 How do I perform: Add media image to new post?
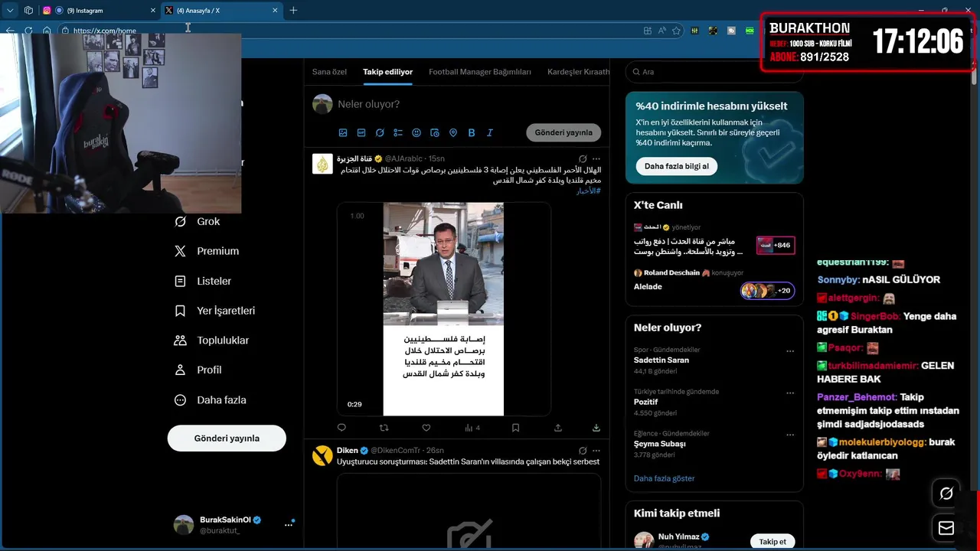click(x=343, y=132)
